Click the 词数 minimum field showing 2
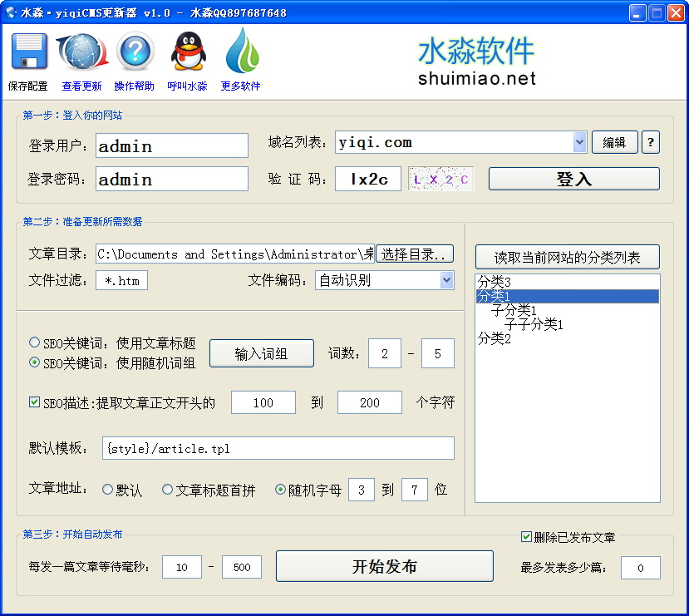 [385, 353]
